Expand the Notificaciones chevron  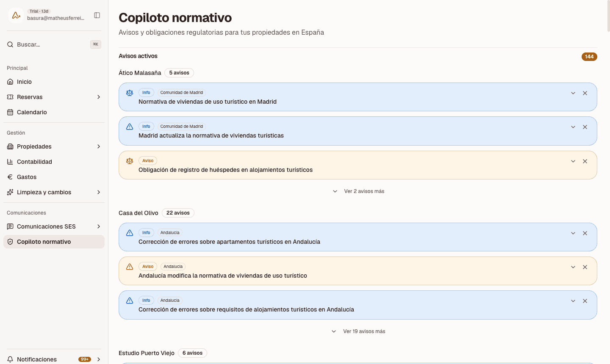coord(99,359)
